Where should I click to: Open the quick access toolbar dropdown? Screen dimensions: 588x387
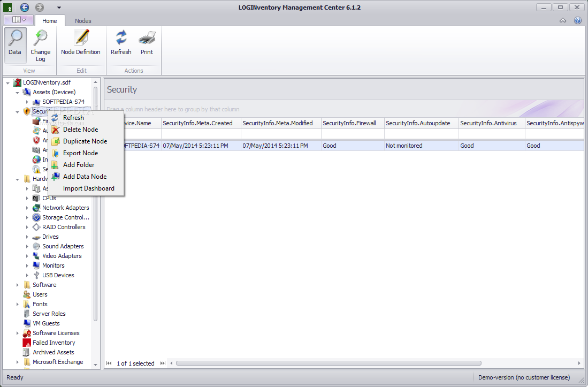[x=59, y=7]
